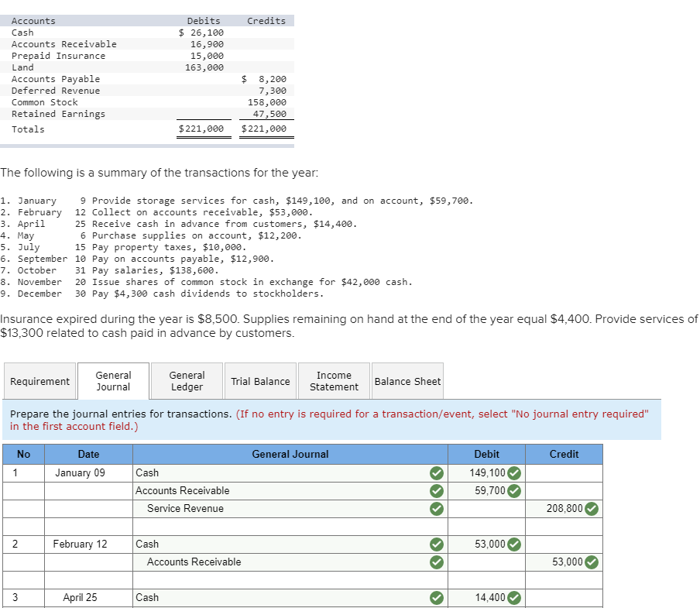
Task: Click the checkmark next to the 14,400 debit
Action: (513, 597)
